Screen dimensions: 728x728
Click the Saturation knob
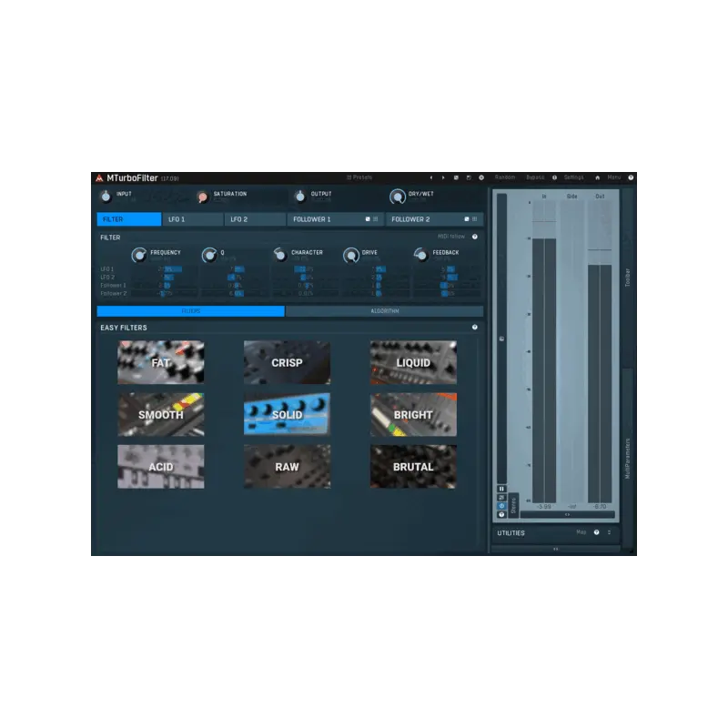[x=202, y=197]
